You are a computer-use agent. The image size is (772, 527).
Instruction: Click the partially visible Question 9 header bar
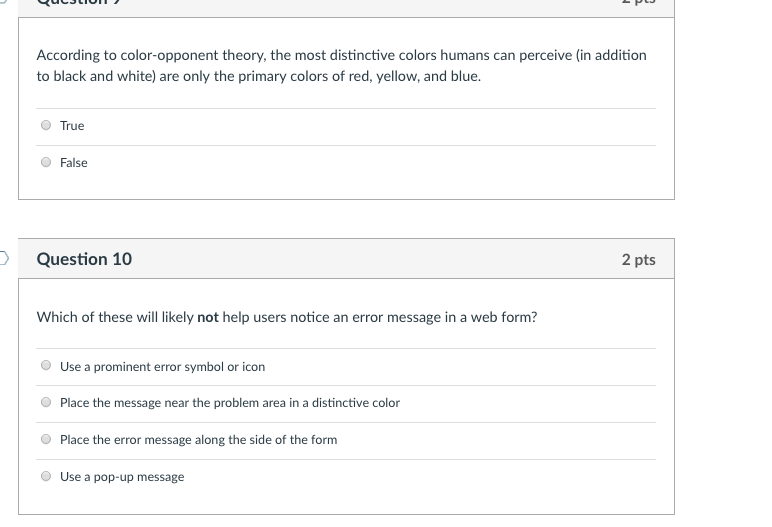346,8
